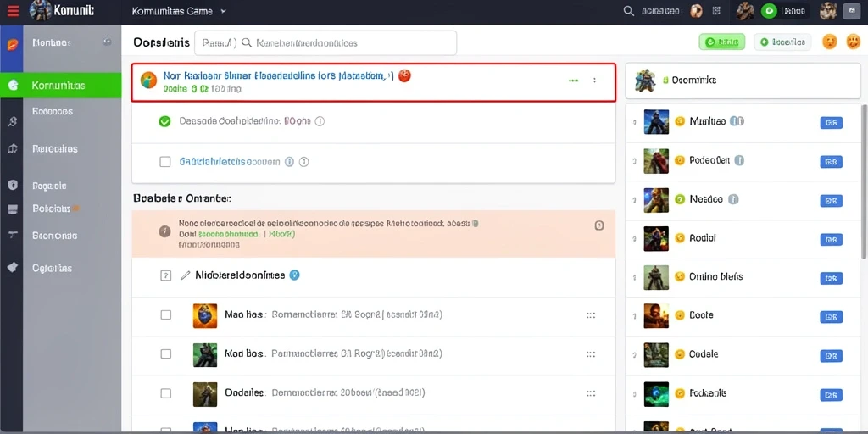Open the Mao hes game thumbnail
The height and width of the screenshot is (434, 868).
click(205, 315)
